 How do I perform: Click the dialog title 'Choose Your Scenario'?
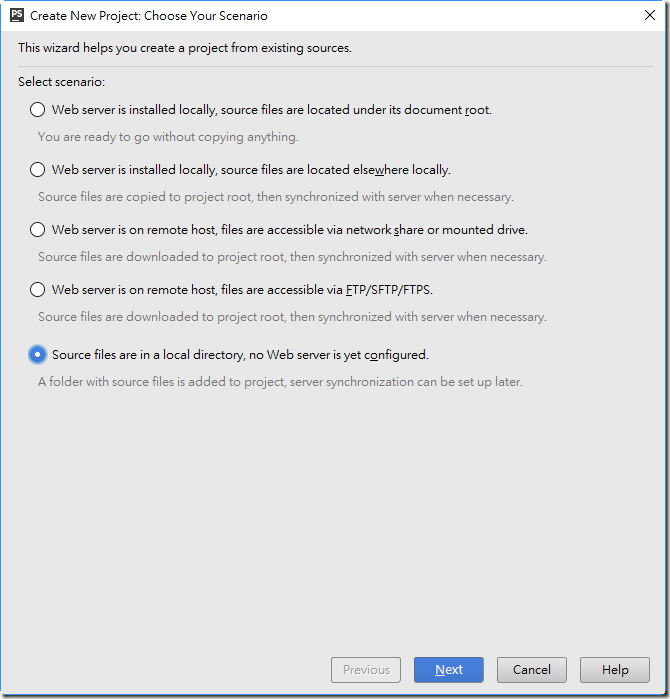(206, 16)
